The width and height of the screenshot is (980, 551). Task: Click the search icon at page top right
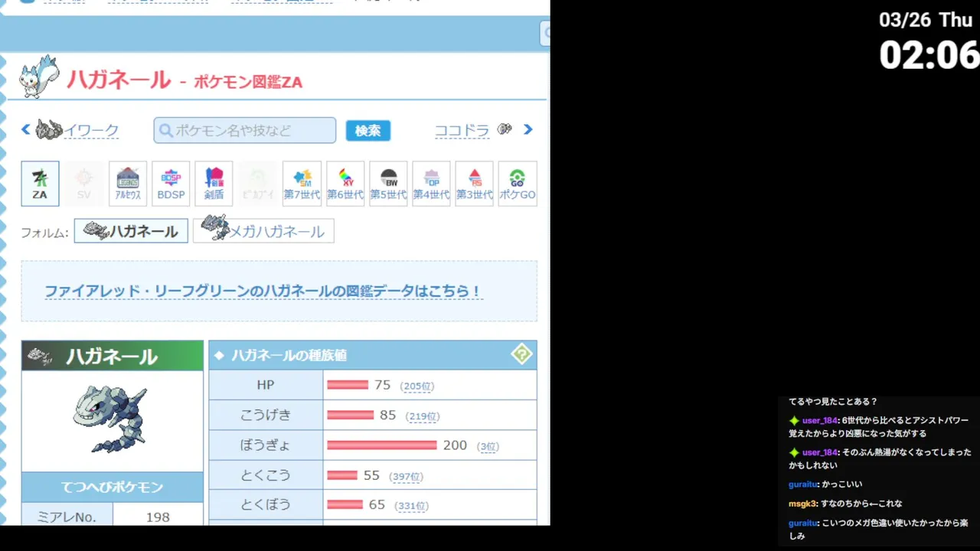546,33
